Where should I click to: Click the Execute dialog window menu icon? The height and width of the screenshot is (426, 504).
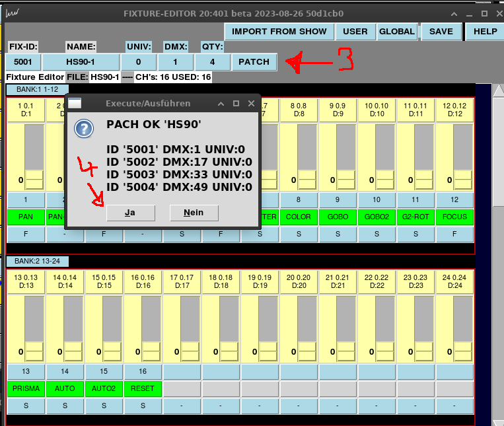coord(75,103)
